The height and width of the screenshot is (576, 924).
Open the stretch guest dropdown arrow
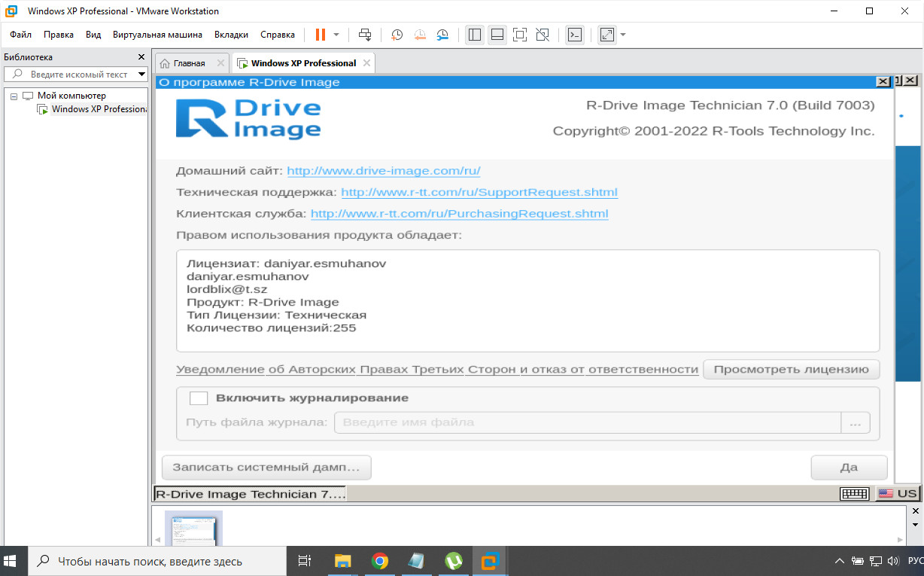tap(623, 35)
